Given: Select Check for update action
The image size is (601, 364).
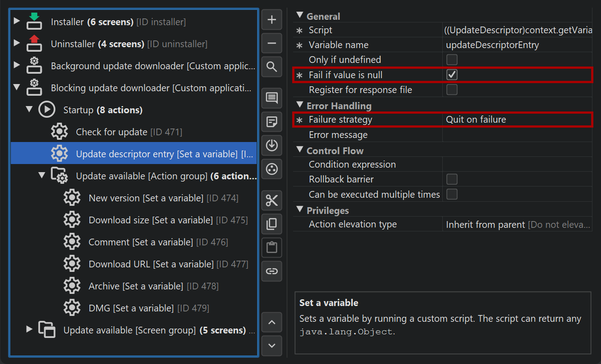Looking at the screenshot, I should 111,132.
